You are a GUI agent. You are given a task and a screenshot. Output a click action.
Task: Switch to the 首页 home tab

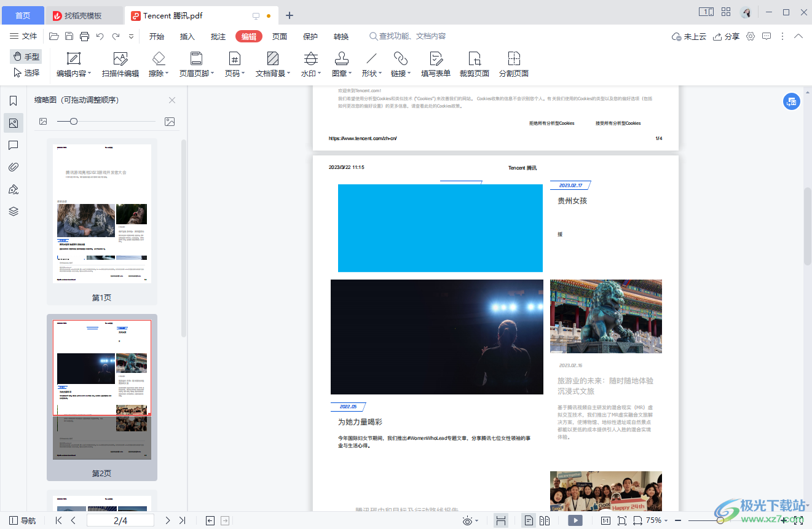click(23, 15)
